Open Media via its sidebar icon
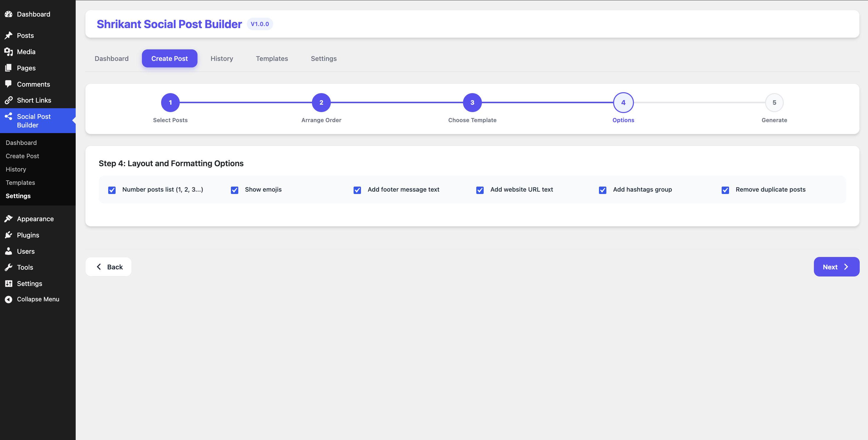The height and width of the screenshot is (440, 868). (8, 51)
